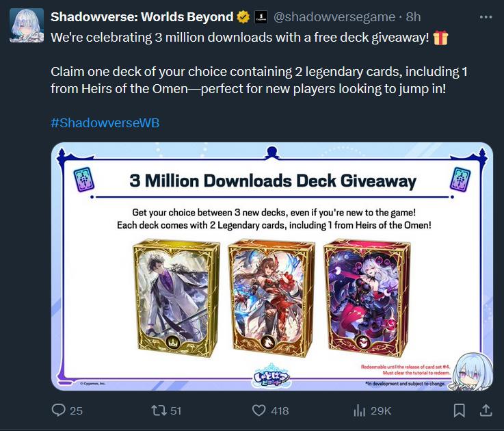Screen dimensions: 504x431
Task: Open the Shadowverse profile avatar
Action: pos(27,25)
